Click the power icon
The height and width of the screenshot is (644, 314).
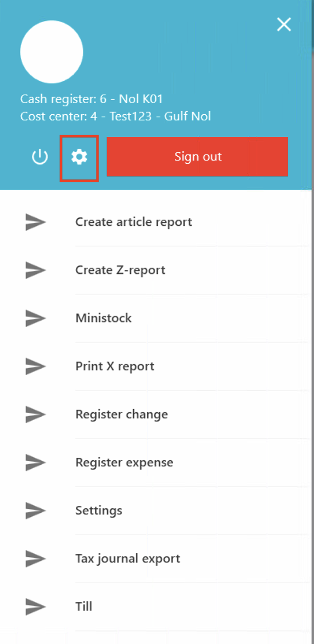pos(39,157)
